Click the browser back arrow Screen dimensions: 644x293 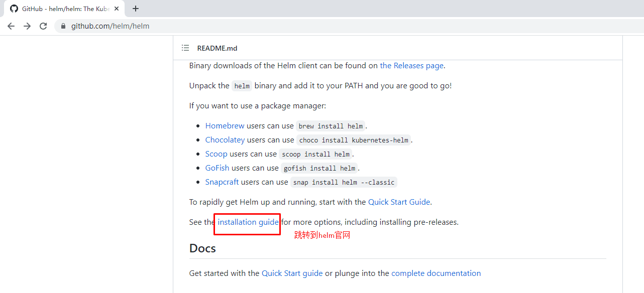pos(11,26)
